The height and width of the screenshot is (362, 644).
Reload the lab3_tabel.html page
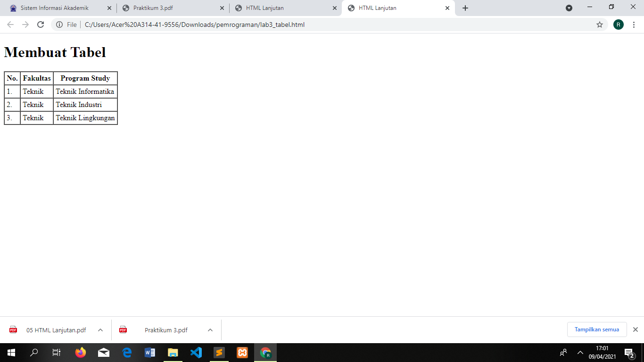coord(40,25)
